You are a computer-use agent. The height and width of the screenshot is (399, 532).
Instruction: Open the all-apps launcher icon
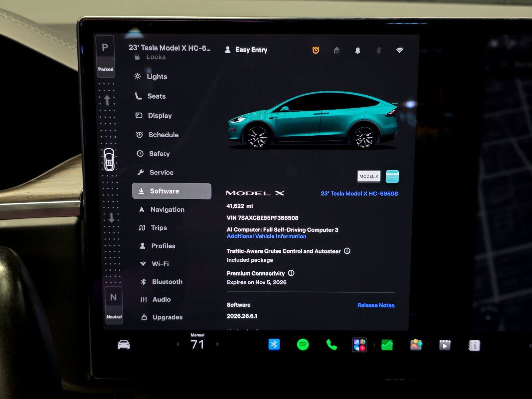(360, 345)
